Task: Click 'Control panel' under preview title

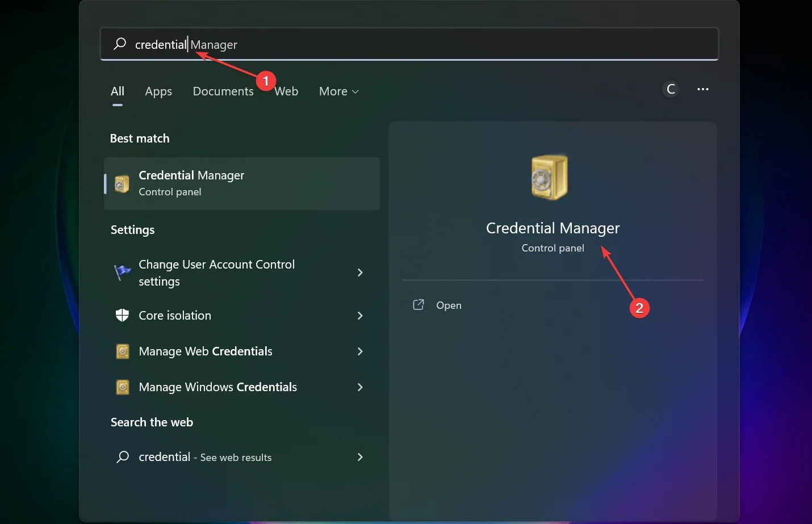Action: point(553,248)
